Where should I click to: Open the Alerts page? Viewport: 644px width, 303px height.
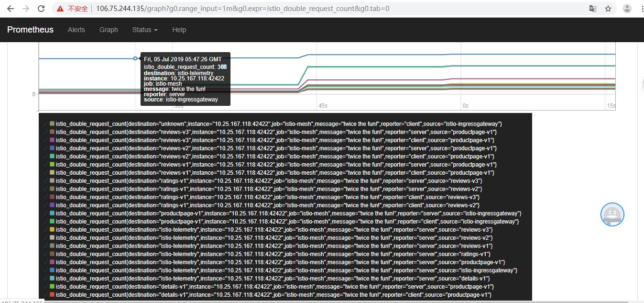[76, 30]
